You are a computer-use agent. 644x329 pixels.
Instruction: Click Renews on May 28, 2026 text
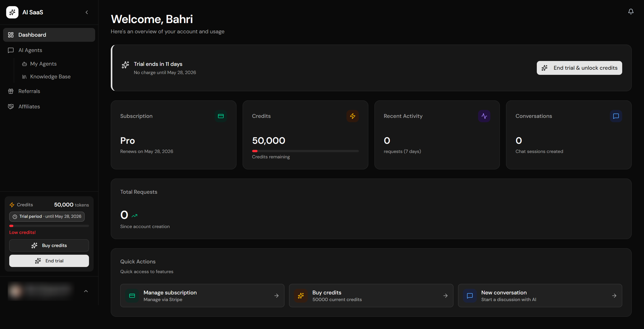tap(147, 151)
